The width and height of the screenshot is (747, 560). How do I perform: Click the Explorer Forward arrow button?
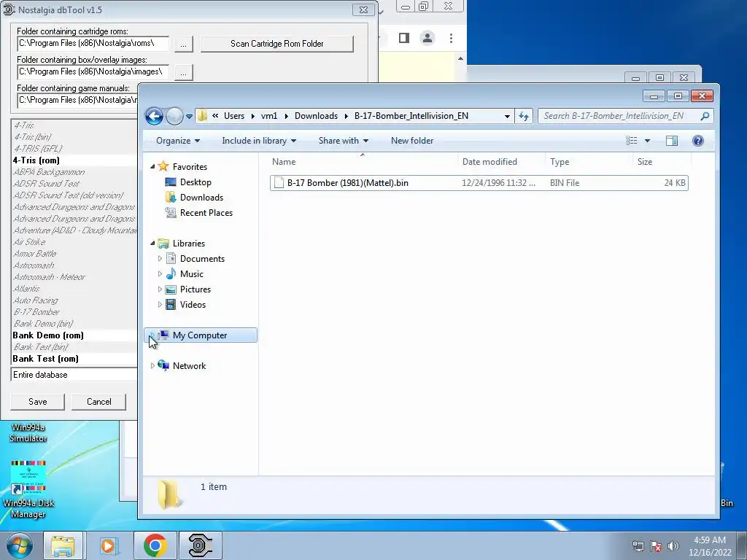pyautogui.click(x=174, y=116)
